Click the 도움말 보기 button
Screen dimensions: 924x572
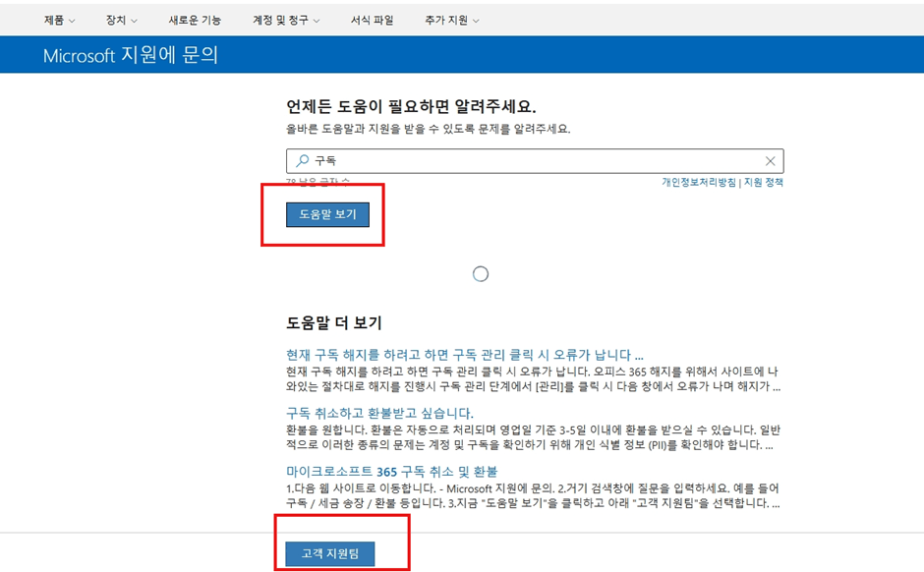coord(327,214)
